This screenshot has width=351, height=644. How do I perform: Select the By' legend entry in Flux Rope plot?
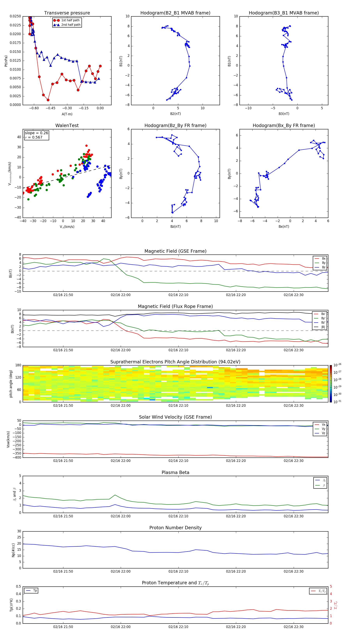click(320, 318)
